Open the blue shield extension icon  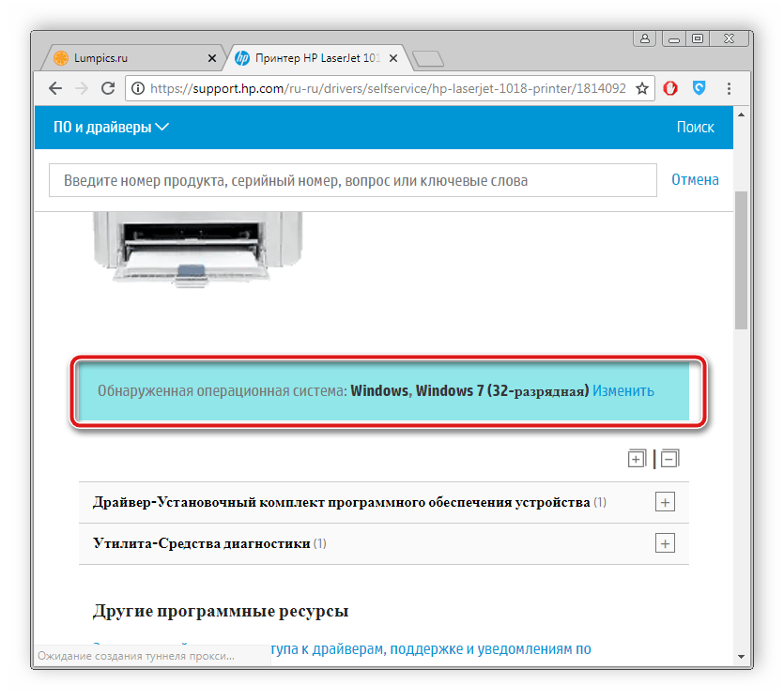[699, 88]
